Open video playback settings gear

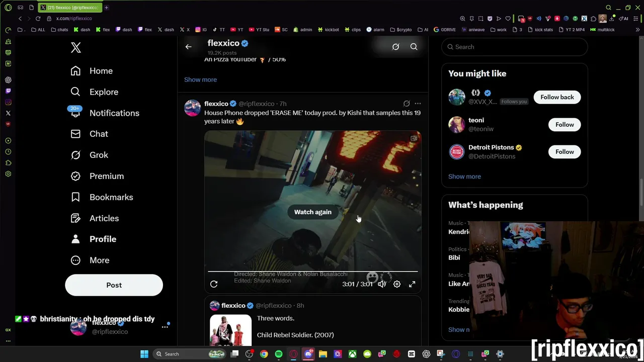pos(397,284)
